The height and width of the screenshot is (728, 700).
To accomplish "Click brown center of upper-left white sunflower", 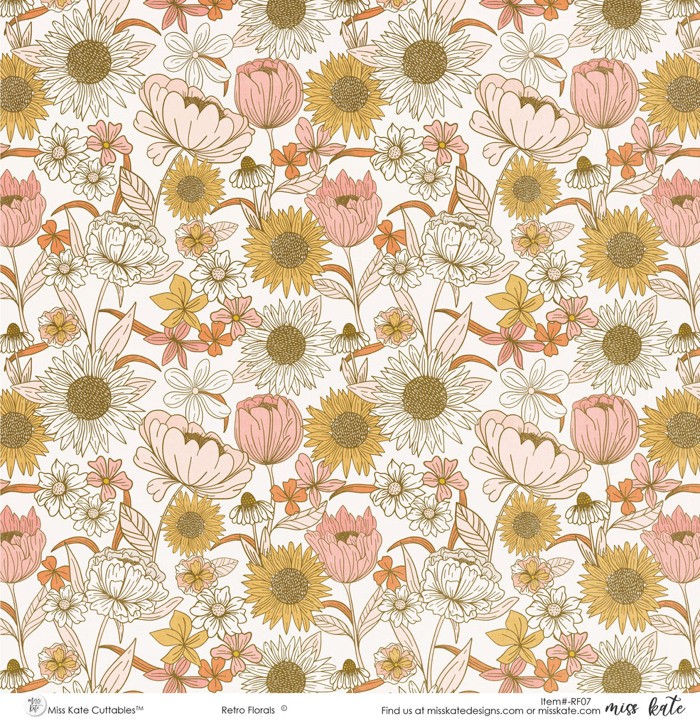I will 89,62.
